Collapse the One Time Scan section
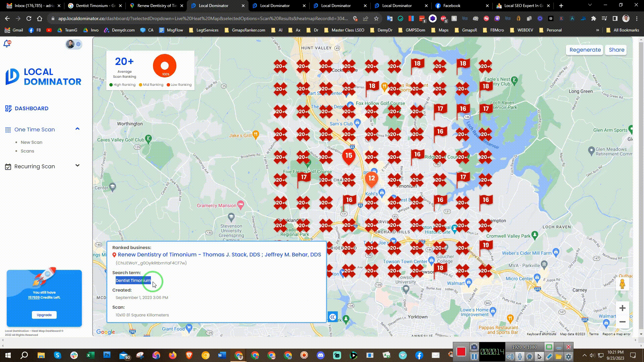Screen dimensions: 644x362 pos(77,129)
